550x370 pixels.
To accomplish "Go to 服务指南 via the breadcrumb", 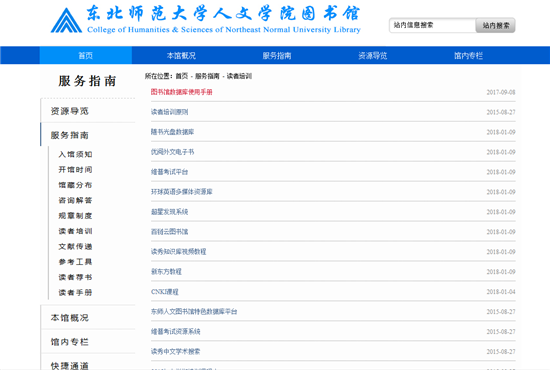I will tap(207, 76).
